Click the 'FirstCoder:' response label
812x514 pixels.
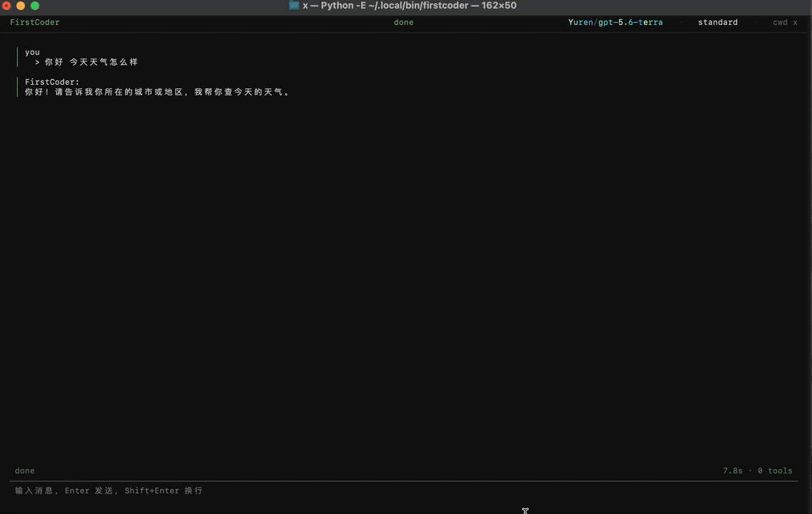coord(52,82)
